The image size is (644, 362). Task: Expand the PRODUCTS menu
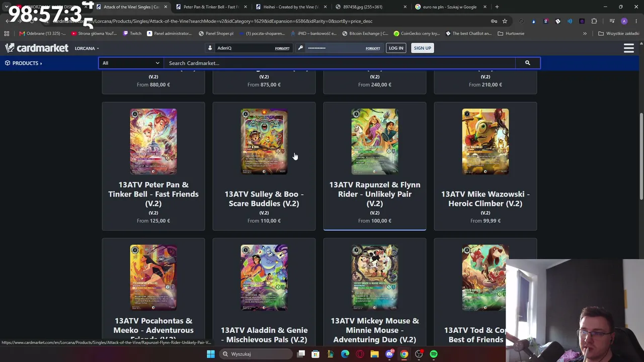(x=24, y=63)
